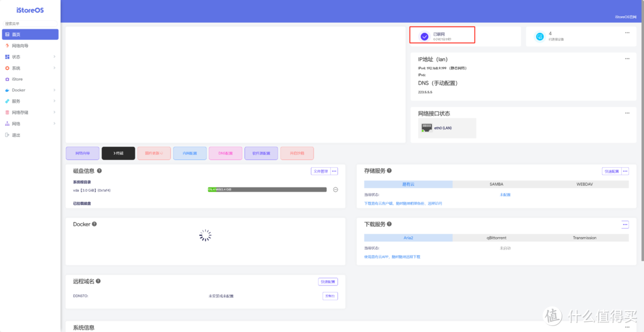
Task: Switch to the WEBDAV storage tab
Action: pos(584,185)
